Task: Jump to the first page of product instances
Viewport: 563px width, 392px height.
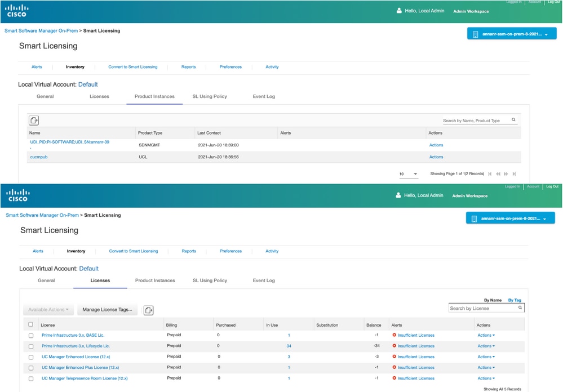Action: [x=490, y=174]
